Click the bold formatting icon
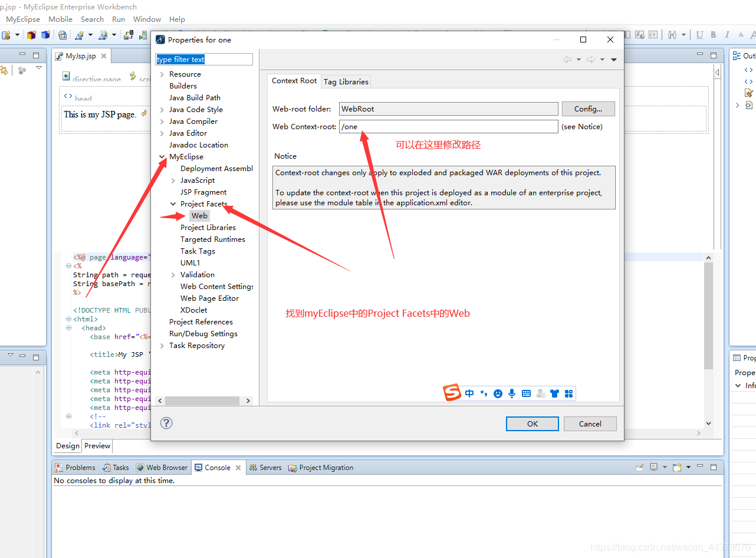The width and height of the screenshot is (756, 558). pos(714,35)
